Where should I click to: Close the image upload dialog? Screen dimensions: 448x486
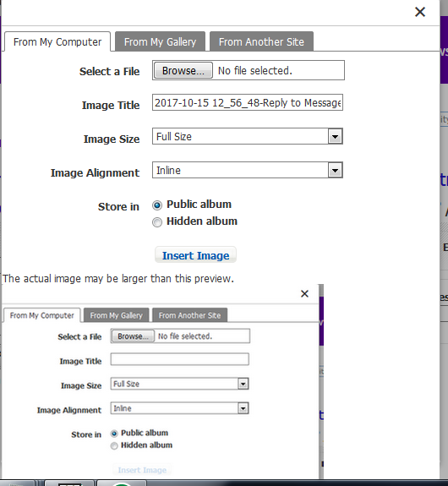point(420,12)
